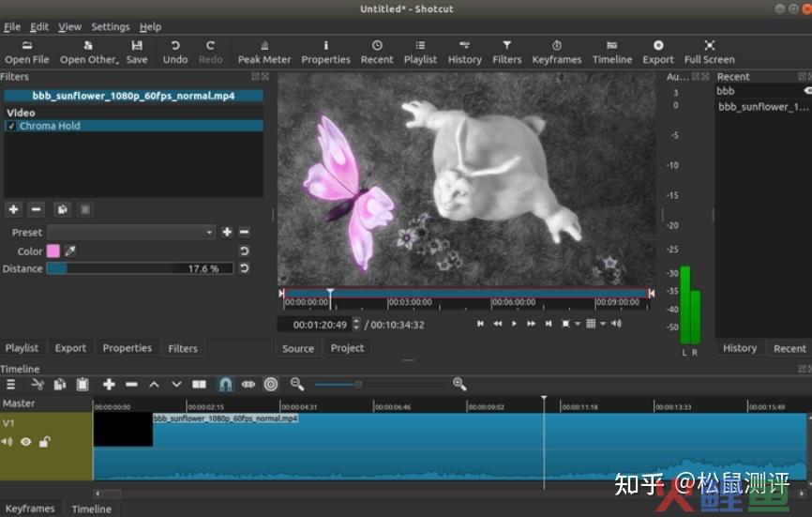The image size is (812, 517).
Task: Cut the clip with timeline scissors icon
Action: tap(38, 385)
